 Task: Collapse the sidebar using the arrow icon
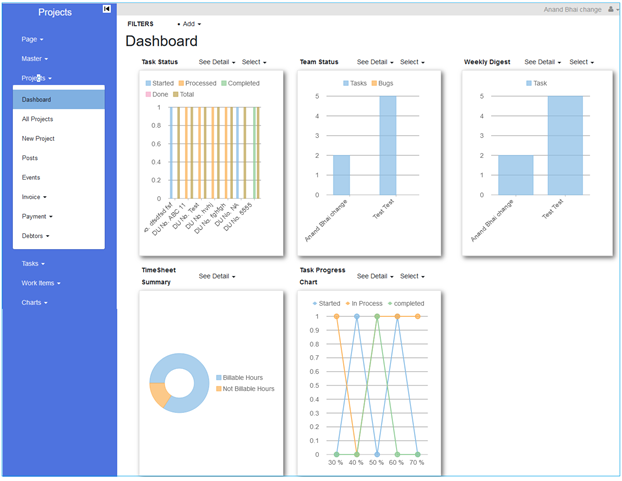tap(107, 10)
